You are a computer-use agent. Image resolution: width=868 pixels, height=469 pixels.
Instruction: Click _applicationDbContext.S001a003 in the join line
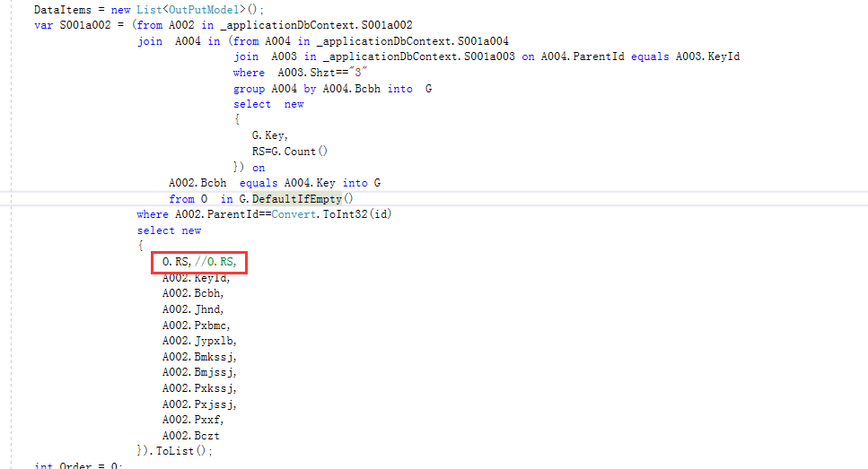click(x=418, y=56)
